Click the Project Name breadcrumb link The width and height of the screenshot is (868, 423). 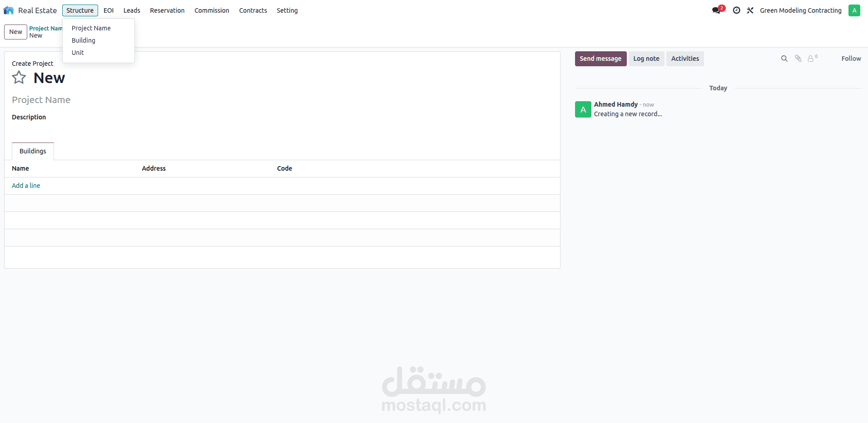pos(46,28)
